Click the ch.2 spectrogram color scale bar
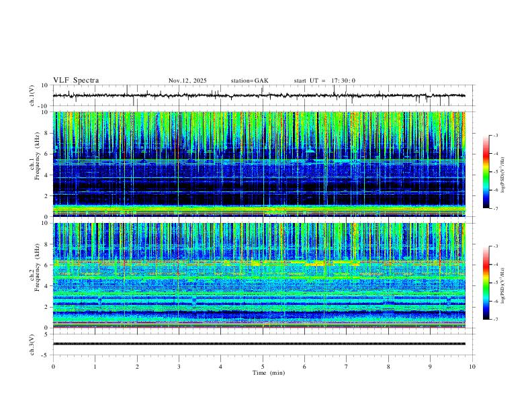Image resolution: width=532 pixels, height=411 pixels. pyautogui.click(x=486, y=283)
